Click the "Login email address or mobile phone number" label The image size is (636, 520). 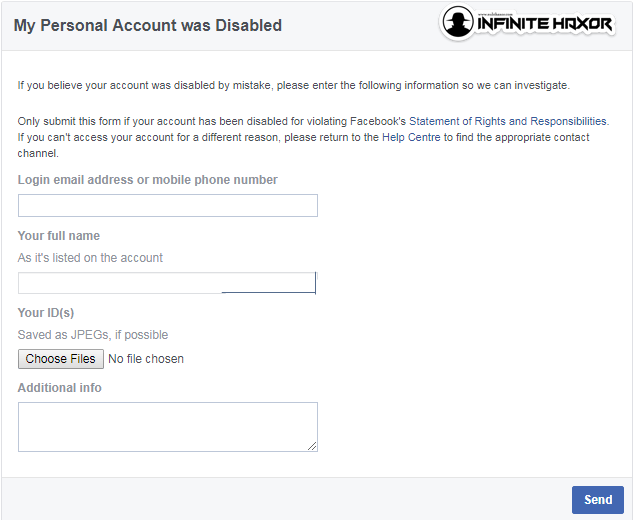point(148,180)
